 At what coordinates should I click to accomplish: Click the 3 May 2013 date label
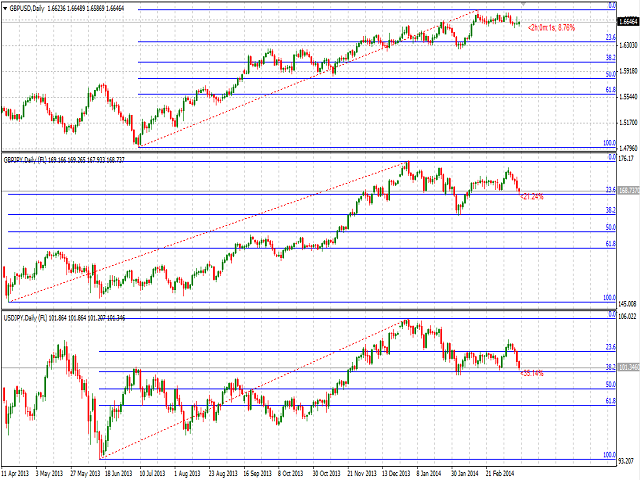(49, 473)
